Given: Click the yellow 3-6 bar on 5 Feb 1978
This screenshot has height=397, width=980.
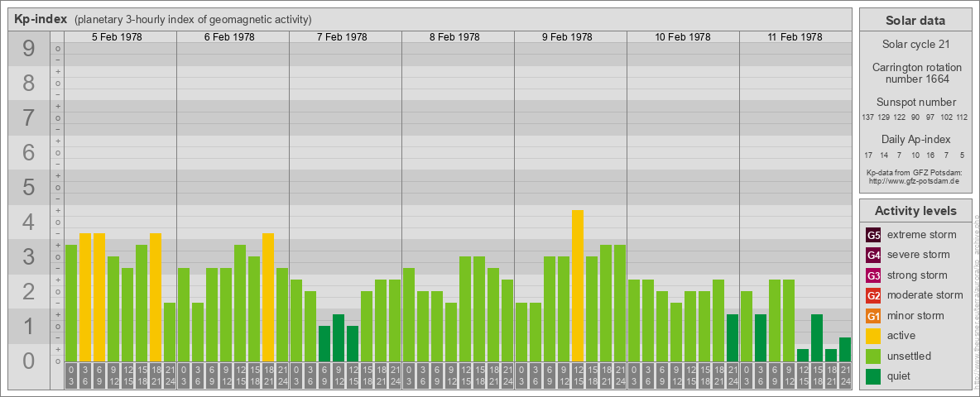Looking at the screenshot, I should coord(85,298).
